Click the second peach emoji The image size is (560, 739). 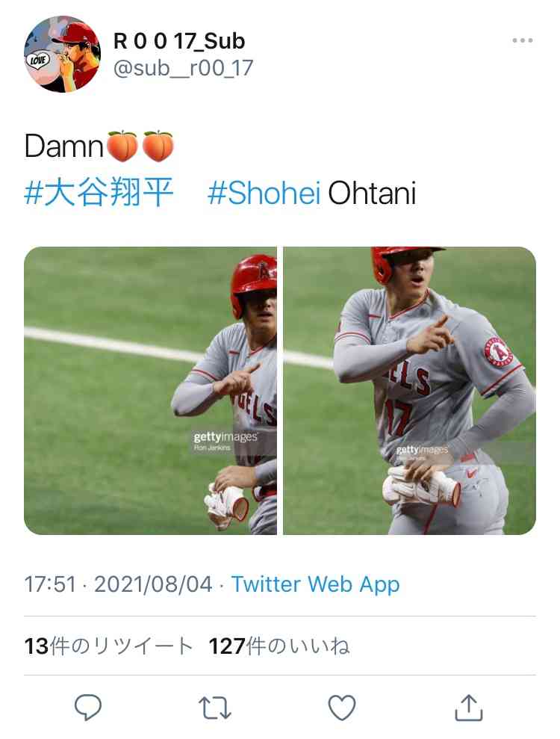pyautogui.click(x=158, y=146)
